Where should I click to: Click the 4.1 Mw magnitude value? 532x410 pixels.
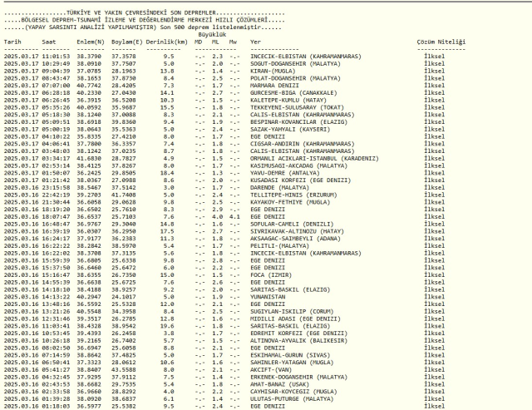pyautogui.click(x=234, y=217)
